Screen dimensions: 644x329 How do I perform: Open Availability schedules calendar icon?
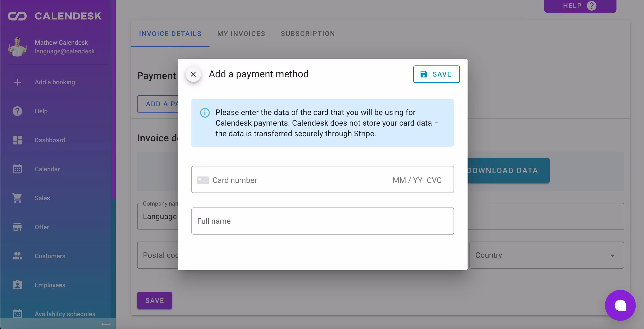pyautogui.click(x=17, y=314)
